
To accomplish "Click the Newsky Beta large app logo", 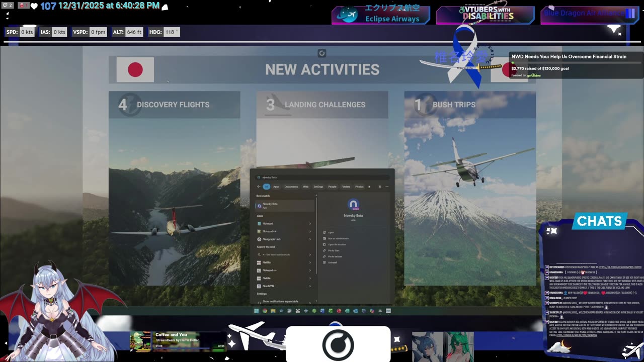I will [353, 204].
